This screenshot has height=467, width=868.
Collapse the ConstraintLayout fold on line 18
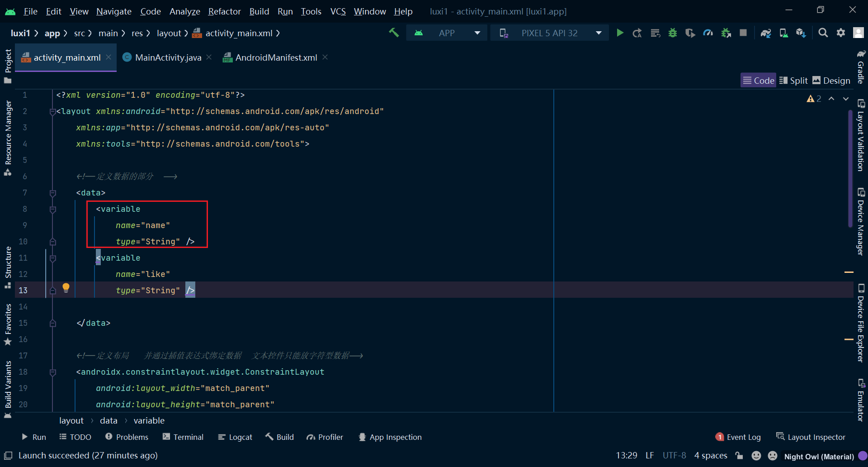click(x=53, y=372)
